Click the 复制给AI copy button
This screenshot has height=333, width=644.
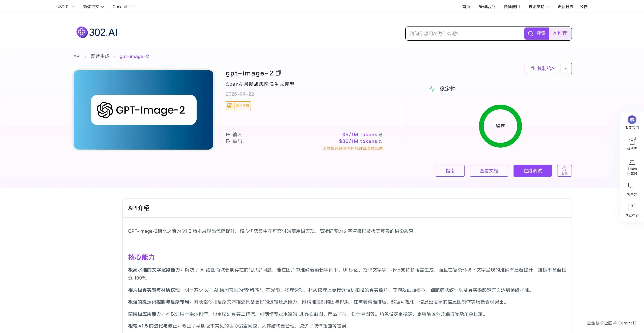543,68
